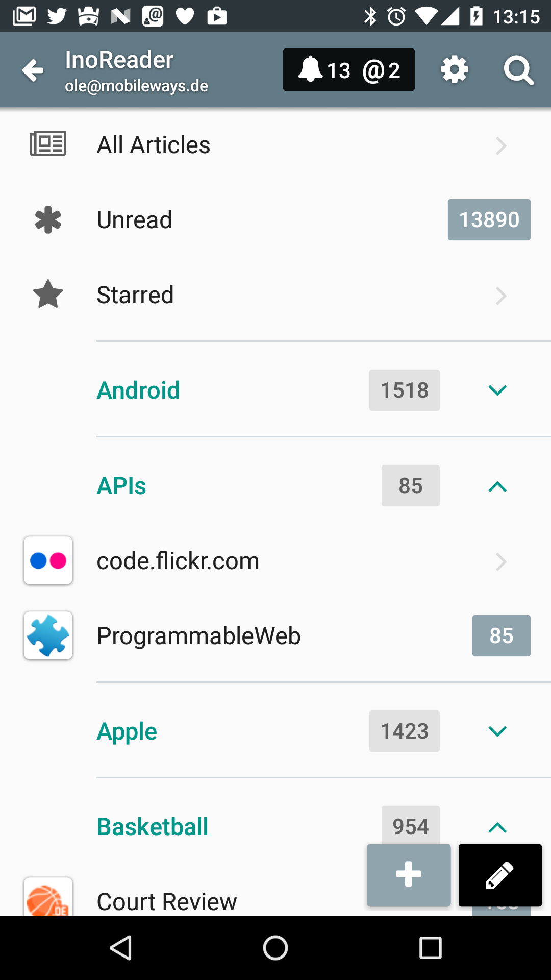Screen dimensions: 551x980
Task: Open the Android folder title
Action: point(138,390)
